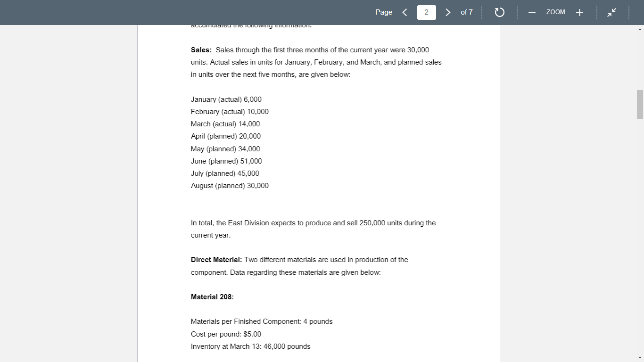
Task: Click the ZOOM label area on the toolbar
Action: click(555, 12)
